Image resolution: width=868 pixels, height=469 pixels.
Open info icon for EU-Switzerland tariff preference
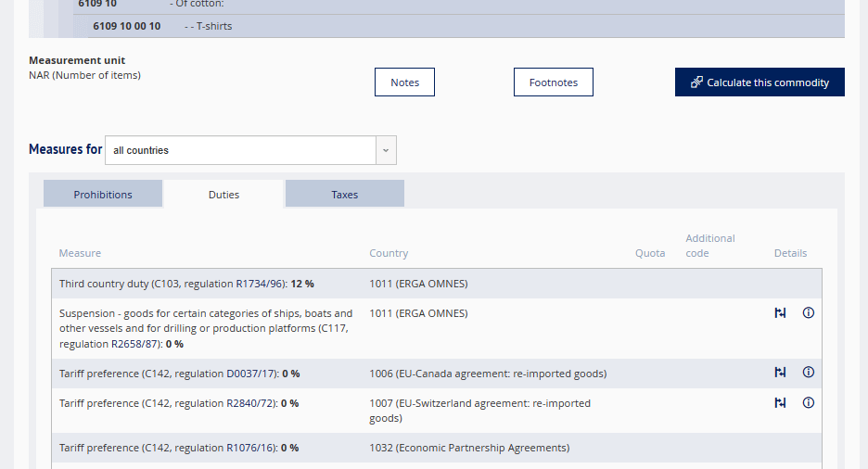pos(809,402)
